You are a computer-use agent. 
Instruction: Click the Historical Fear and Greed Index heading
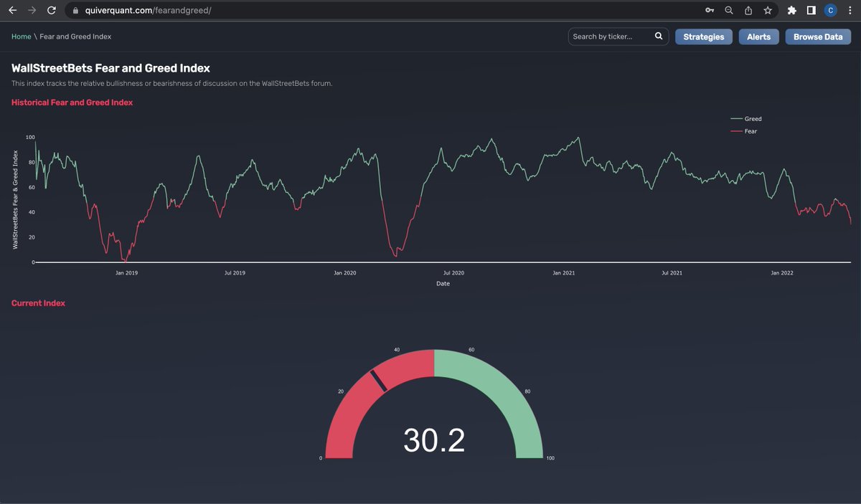(72, 103)
